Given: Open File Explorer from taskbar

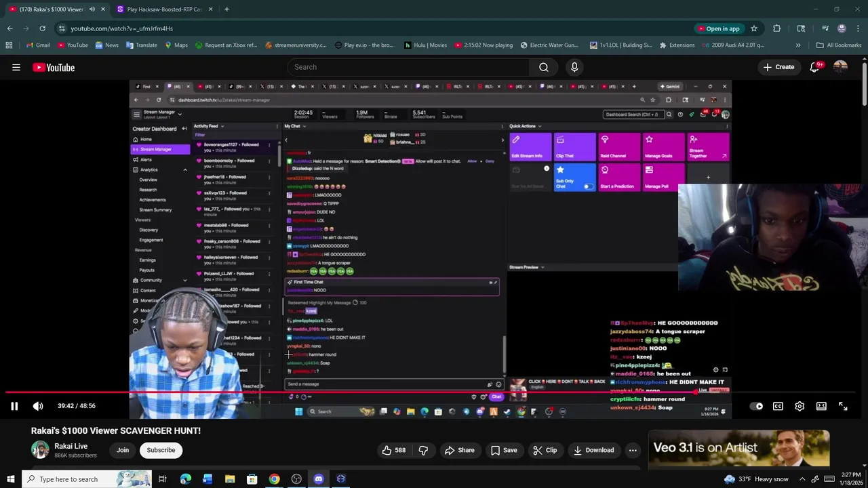Looking at the screenshot, I should (230, 479).
